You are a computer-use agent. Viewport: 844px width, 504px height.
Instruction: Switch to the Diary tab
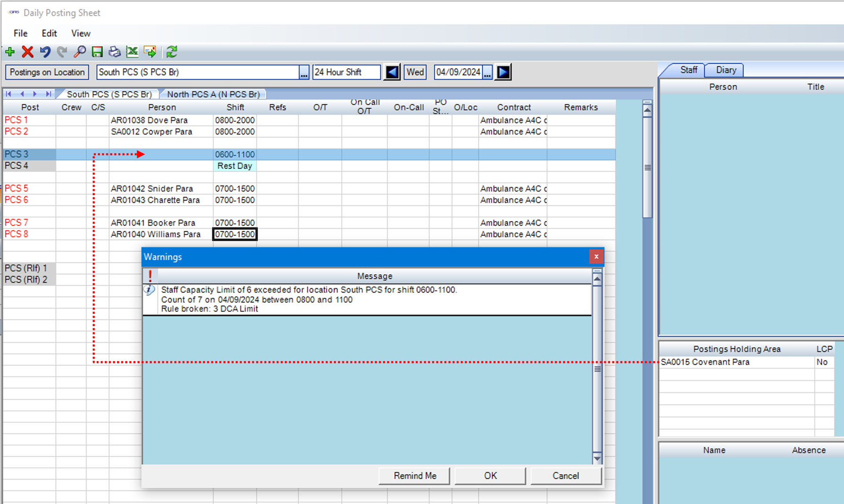[x=726, y=70]
